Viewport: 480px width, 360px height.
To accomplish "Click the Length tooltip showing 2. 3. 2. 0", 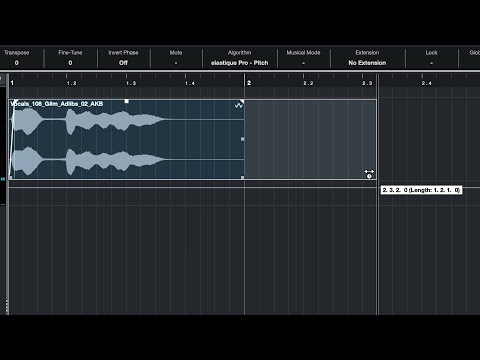I will tap(421, 190).
